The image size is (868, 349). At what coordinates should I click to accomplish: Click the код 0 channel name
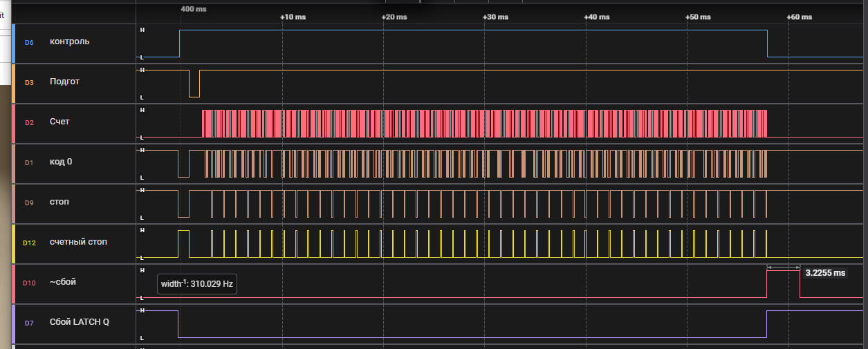pos(61,162)
